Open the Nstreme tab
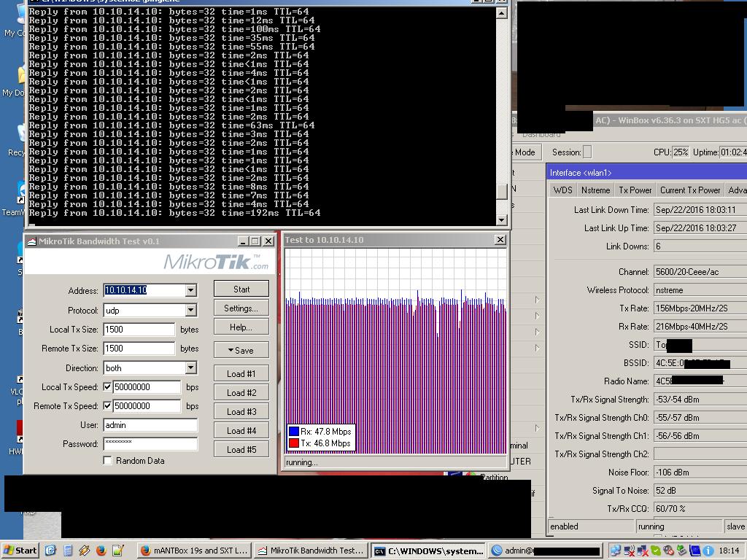 [x=595, y=190]
